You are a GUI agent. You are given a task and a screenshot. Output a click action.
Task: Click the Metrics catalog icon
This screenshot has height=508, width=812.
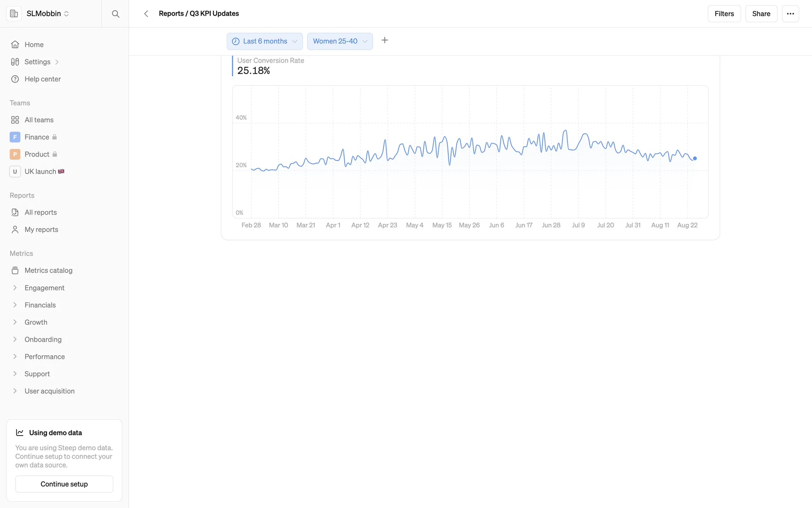click(15, 271)
